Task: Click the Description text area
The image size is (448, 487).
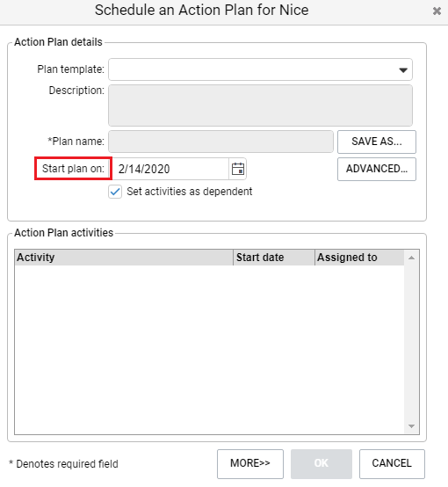Action: [x=260, y=105]
